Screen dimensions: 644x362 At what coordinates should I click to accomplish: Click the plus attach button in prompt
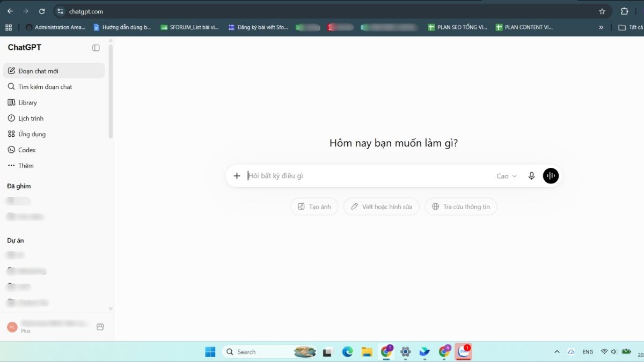point(237,176)
